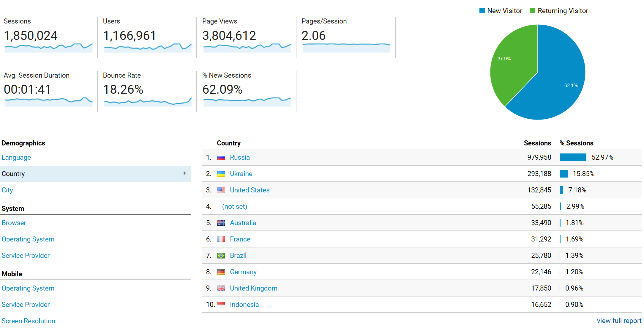Select Language under Demographics

(x=16, y=157)
